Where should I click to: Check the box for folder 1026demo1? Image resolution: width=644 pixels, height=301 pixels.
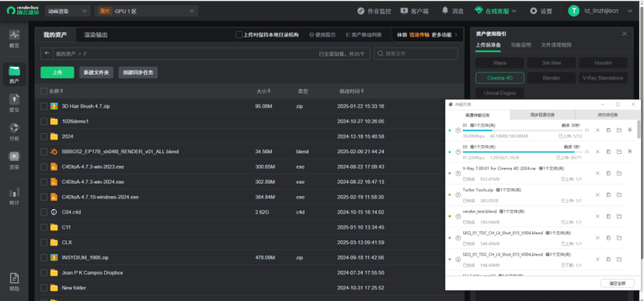pyautogui.click(x=44, y=121)
